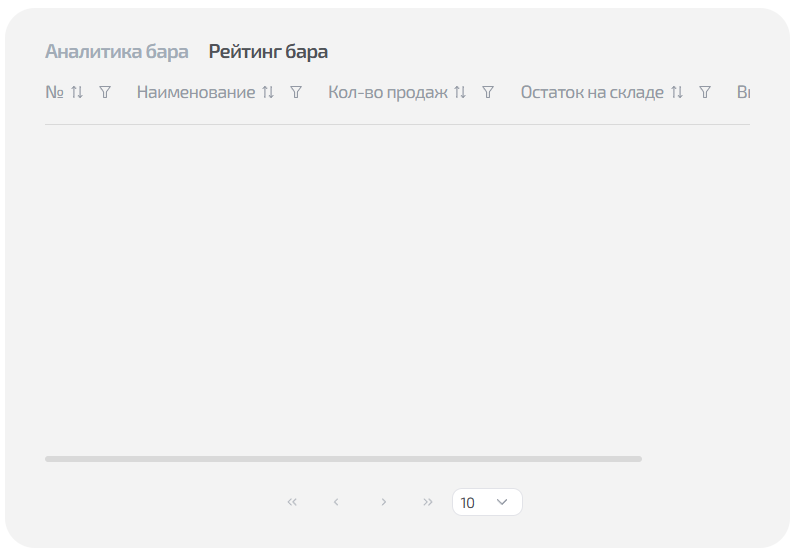Go to previous page of table
This screenshot has height=555, width=798.
(x=336, y=502)
